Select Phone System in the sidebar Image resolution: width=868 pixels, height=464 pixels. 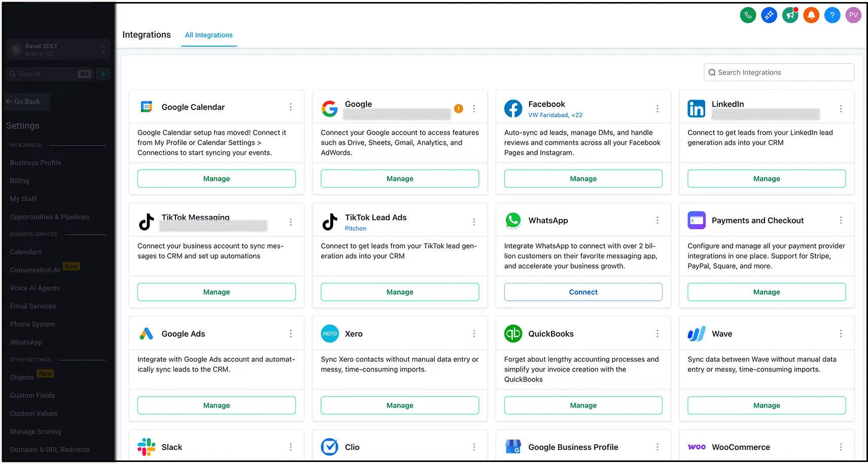tap(32, 325)
